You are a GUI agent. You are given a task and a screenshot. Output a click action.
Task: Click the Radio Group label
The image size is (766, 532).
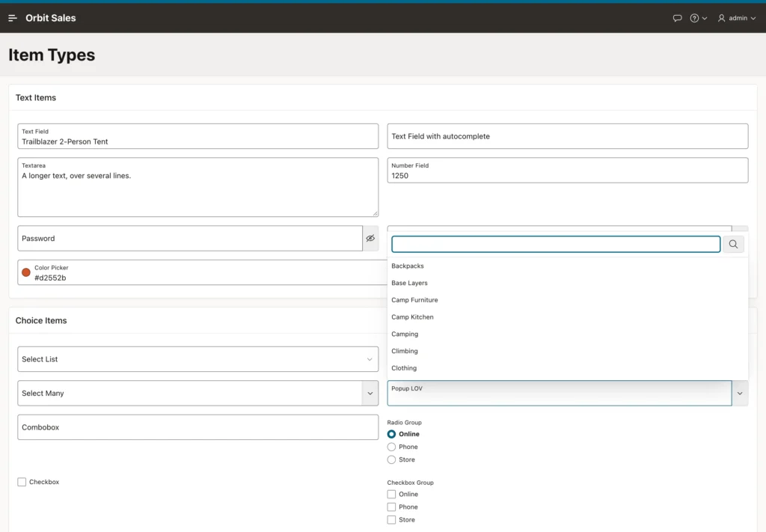(405, 423)
